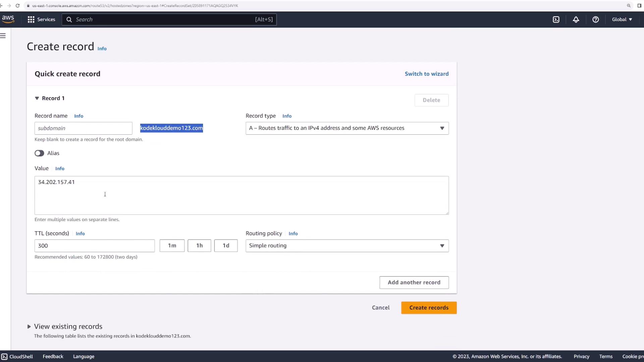Open the help question mark menu
Viewport: 644px width, 362px height.
pos(595,19)
